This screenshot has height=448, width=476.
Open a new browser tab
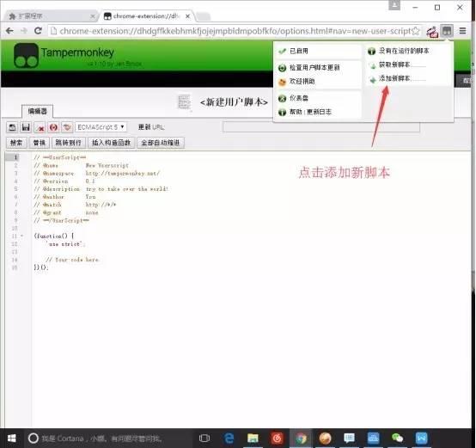coord(203,16)
